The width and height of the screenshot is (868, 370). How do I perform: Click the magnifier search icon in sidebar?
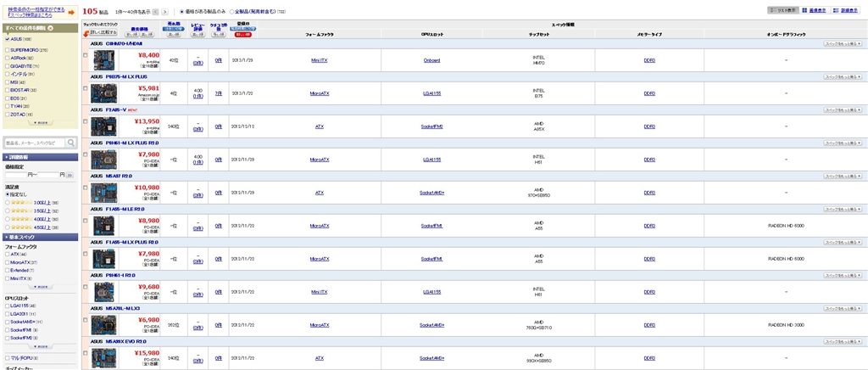coord(71,143)
